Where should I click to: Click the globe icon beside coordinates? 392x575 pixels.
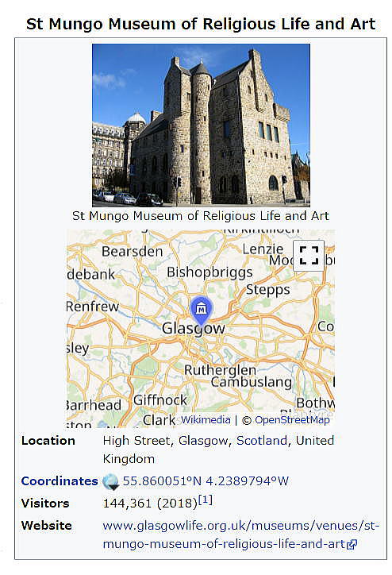(x=110, y=481)
